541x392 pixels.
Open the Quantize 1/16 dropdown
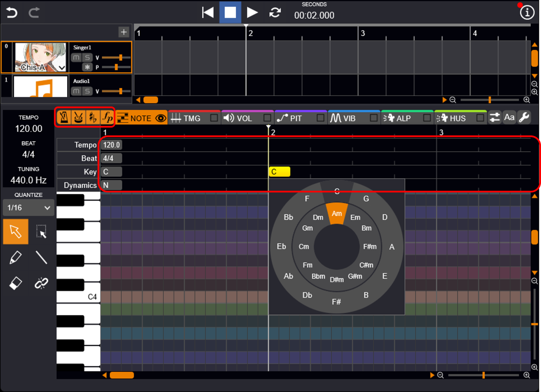(28, 208)
